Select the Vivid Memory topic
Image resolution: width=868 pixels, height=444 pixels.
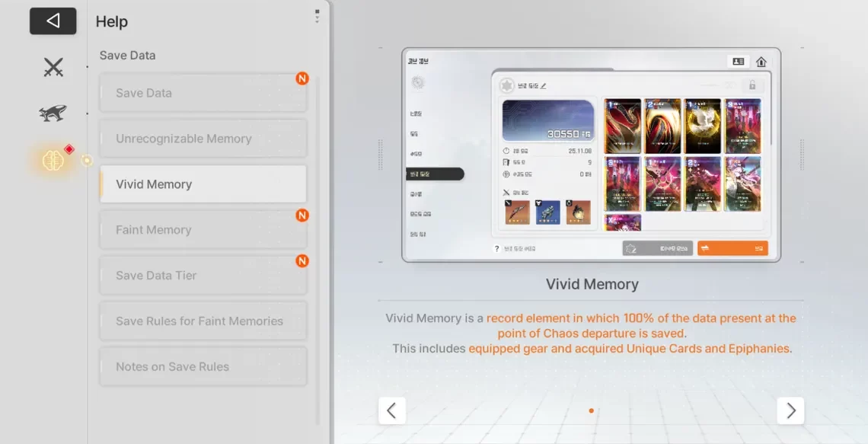click(203, 184)
